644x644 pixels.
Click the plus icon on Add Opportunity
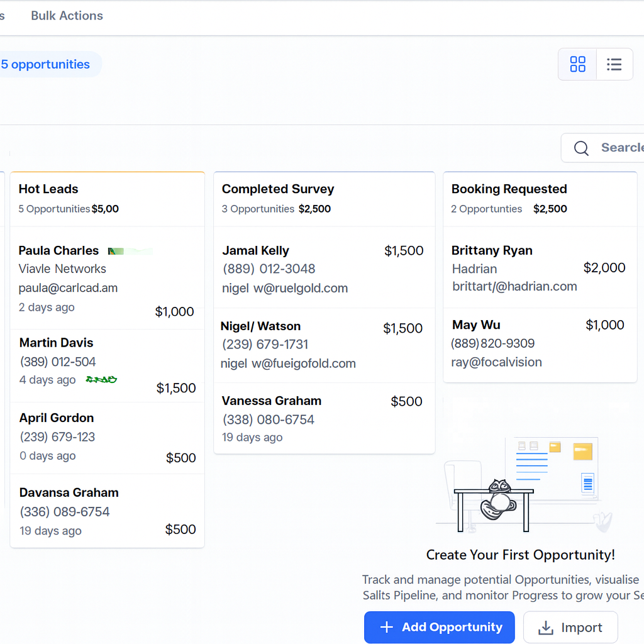[387, 627]
